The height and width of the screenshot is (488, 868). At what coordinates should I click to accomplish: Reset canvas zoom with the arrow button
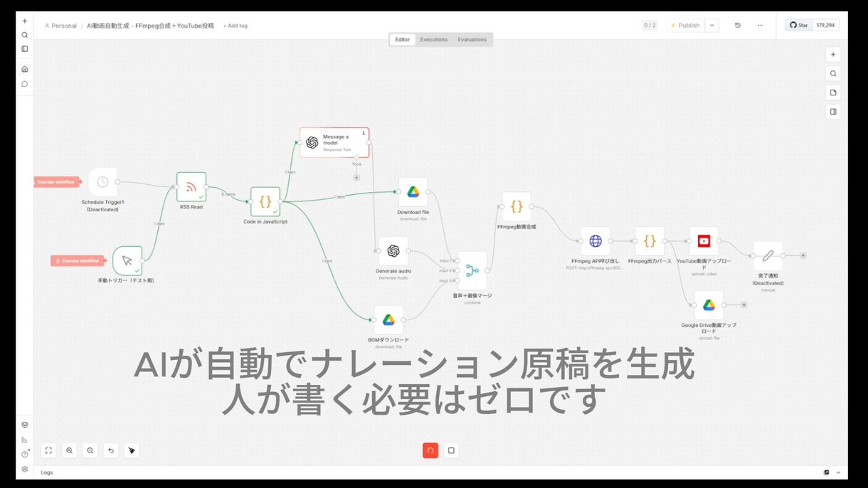111,450
